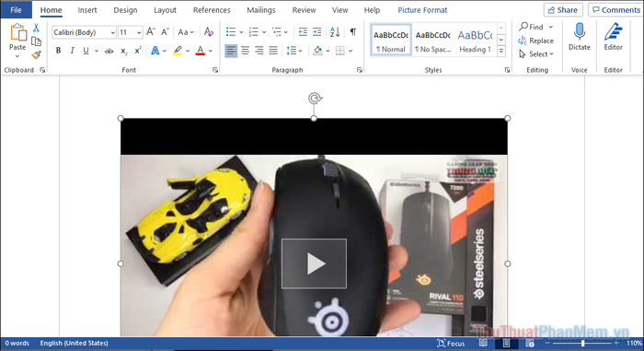Click the Increase Indent icon
The image size is (644, 351).
click(x=316, y=32)
